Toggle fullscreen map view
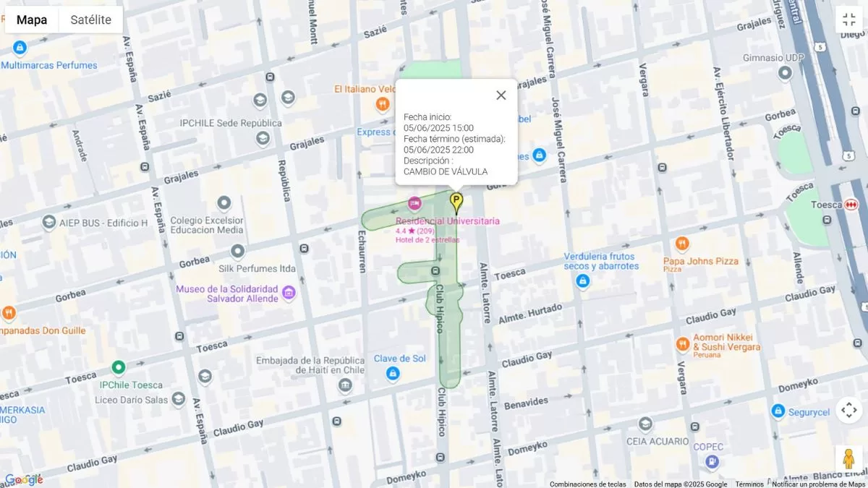Viewport: 868px width, 488px height. 848,20
